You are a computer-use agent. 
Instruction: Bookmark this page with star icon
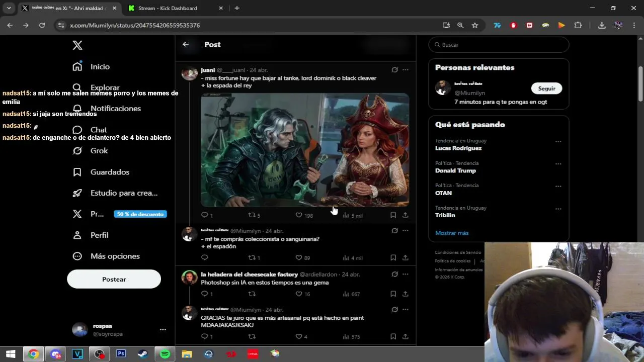[x=475, y=25]
